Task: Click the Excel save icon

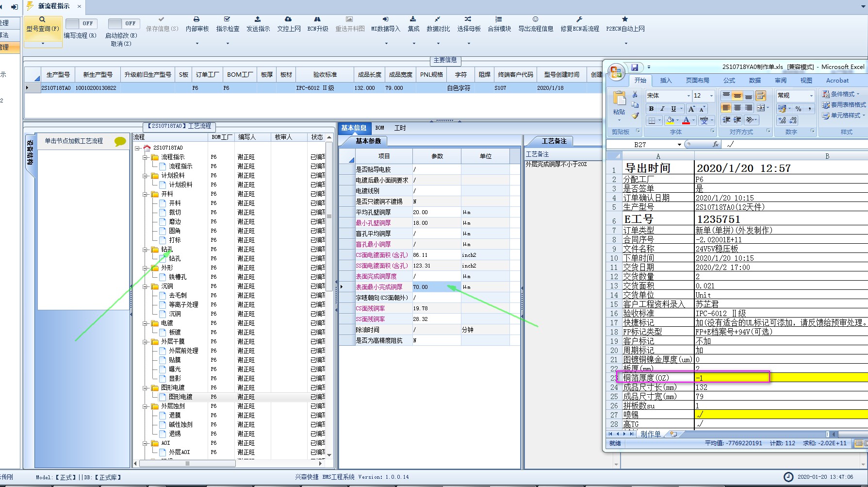Action: tap(634, 67)
